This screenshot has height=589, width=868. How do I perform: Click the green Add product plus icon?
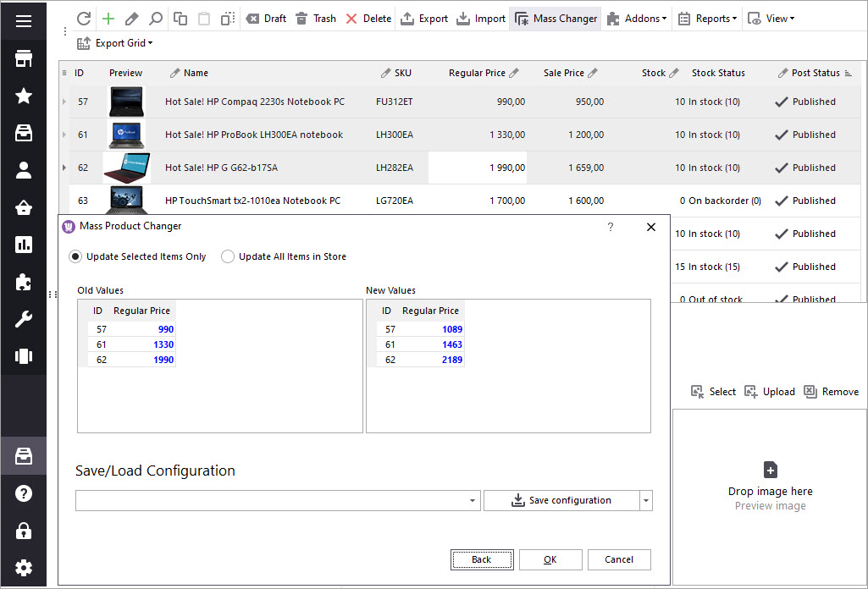pos(108,19)
